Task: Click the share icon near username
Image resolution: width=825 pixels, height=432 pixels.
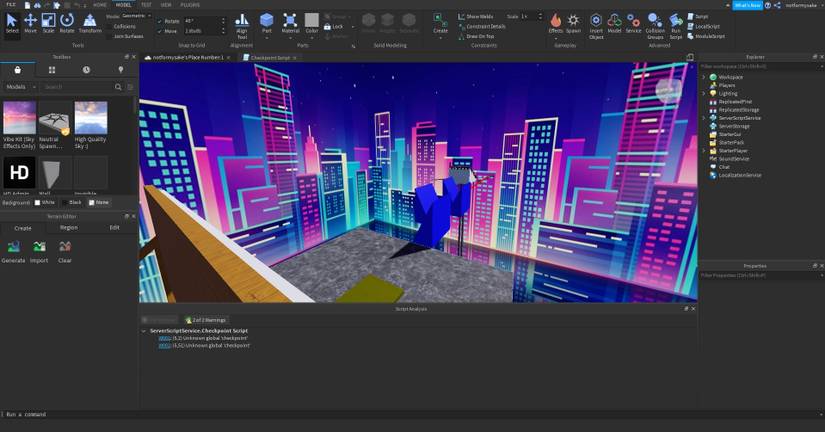Action: coord(777,5)
